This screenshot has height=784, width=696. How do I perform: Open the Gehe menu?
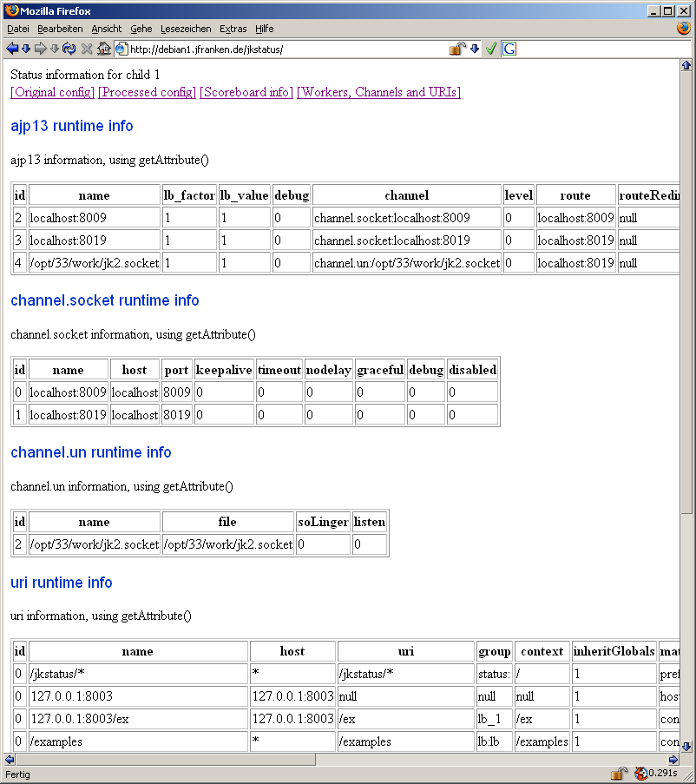[x=141, y=29]
